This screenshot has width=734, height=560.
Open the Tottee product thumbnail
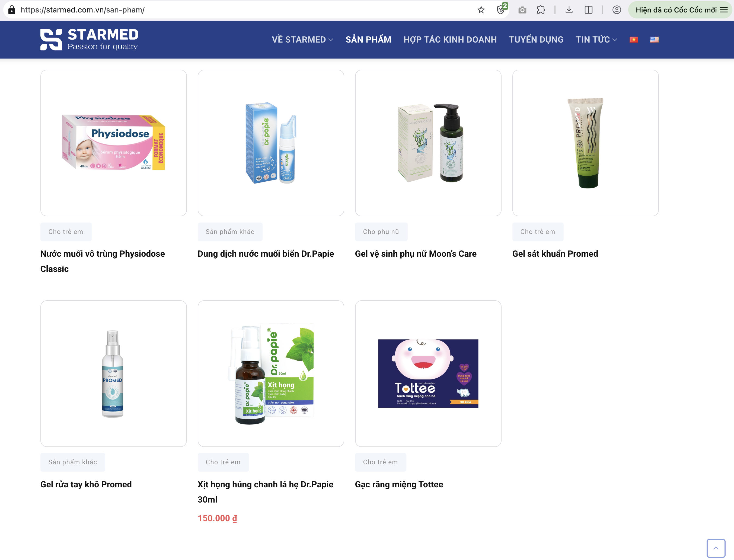point(428,373)
